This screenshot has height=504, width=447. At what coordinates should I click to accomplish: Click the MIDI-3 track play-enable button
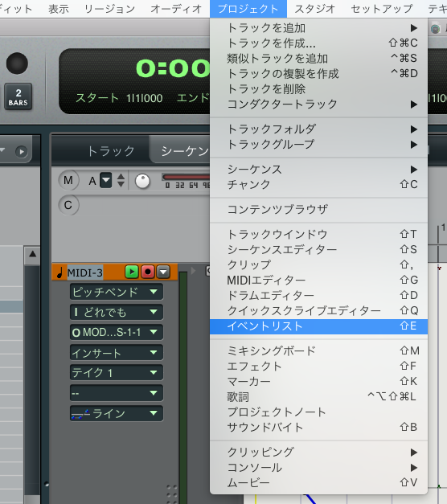pyautogui.click(x=132, y=272)
